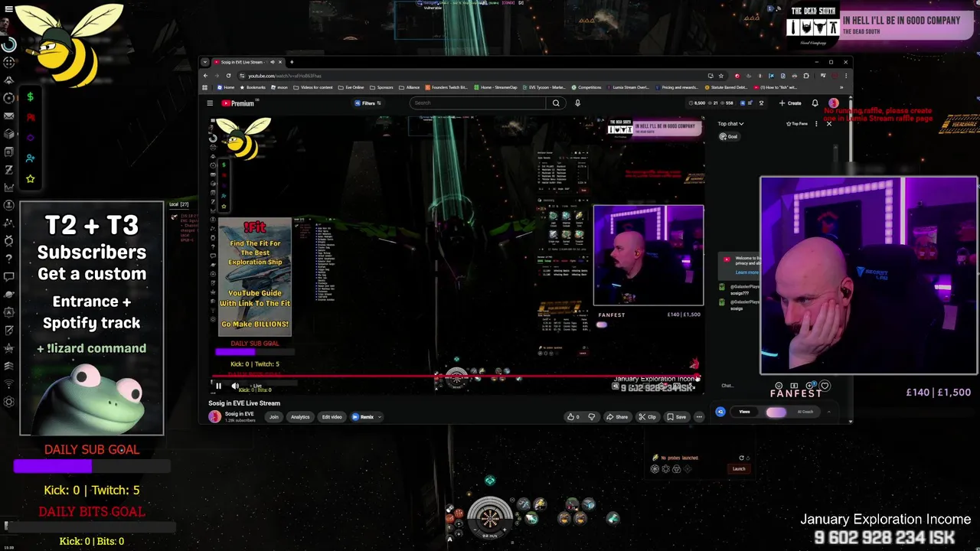This screenshot has width=980, height=551.
Task: Open EVE settings gear in sidebar
Action: (8, 402)
